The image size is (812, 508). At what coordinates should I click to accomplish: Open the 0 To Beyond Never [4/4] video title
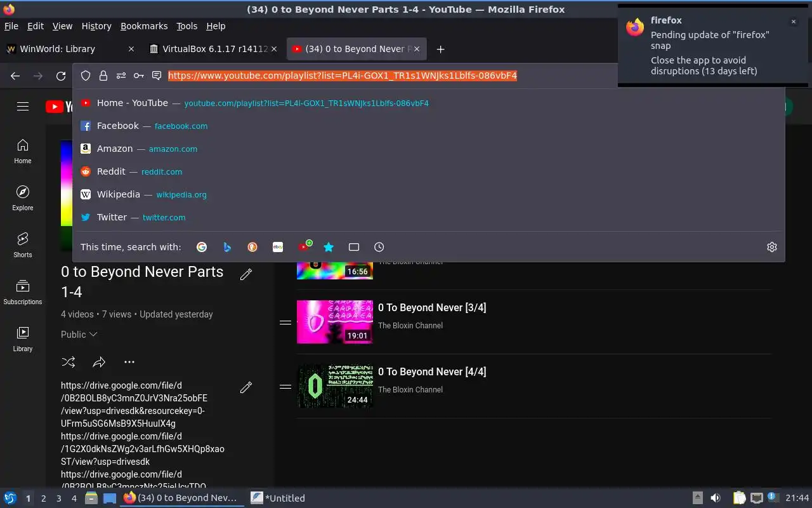[x=432, y=371]
